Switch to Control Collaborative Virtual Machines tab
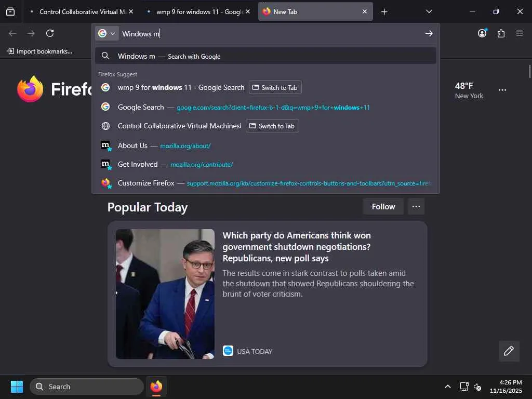Image resolution: width=532 pixels, height=399 pixels. pyautogui.click(x=81, y=11)
